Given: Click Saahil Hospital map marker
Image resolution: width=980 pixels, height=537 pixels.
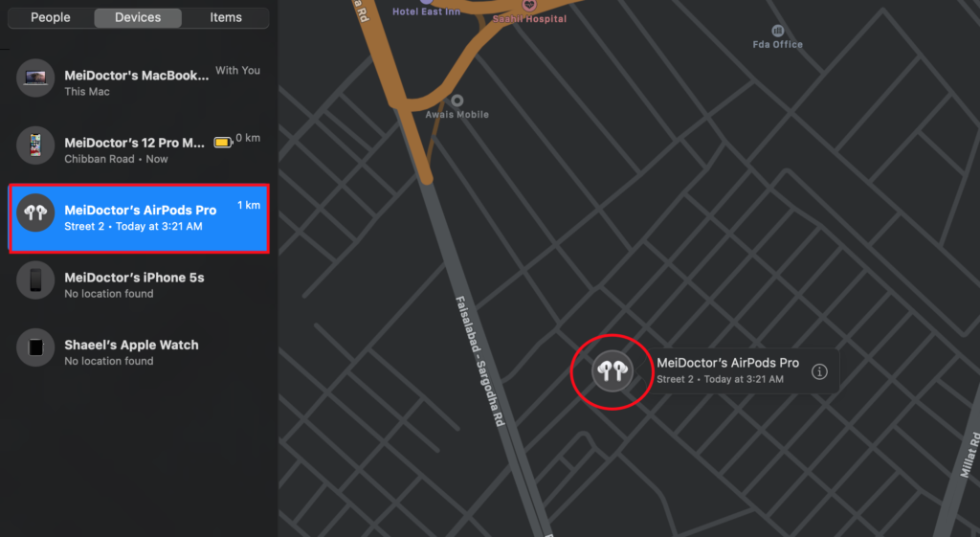Looking at the screenshot, I should tap(529, 5).
